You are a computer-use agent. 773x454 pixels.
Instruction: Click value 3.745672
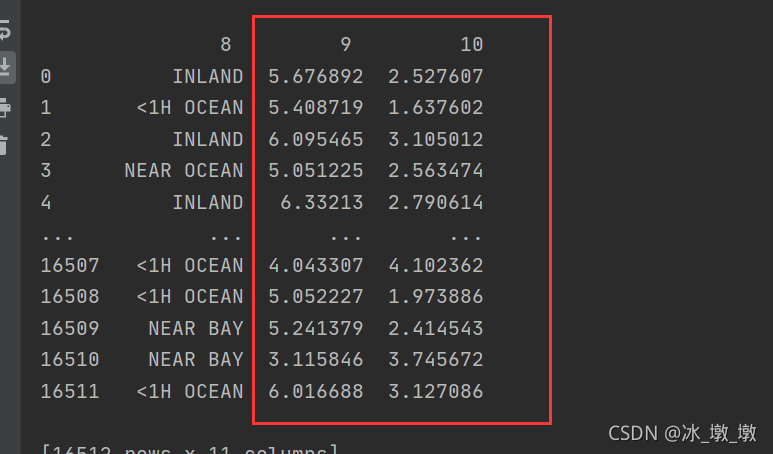(x=436, y=359)
